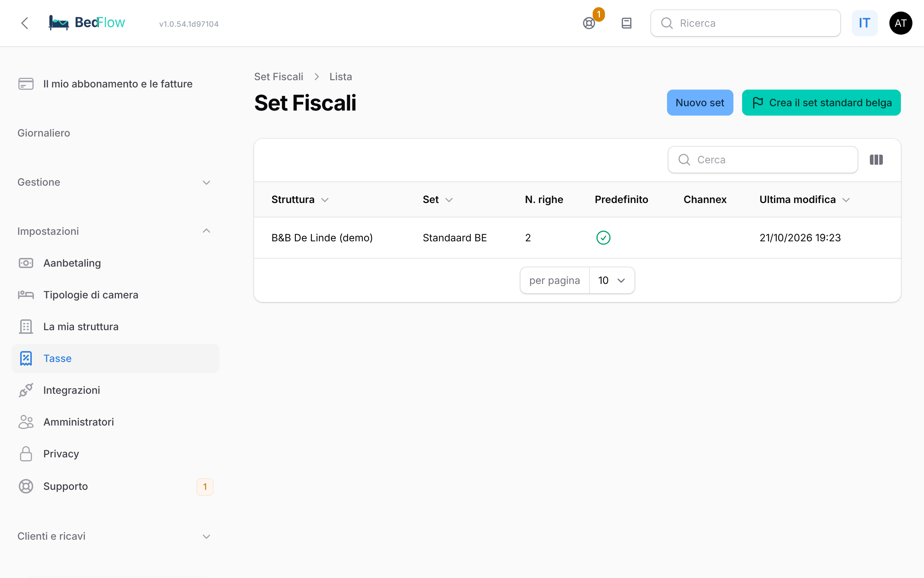Click the Supporto badge showing 1
The height and width of the screenshot is (578, 924).
point(205,487)
